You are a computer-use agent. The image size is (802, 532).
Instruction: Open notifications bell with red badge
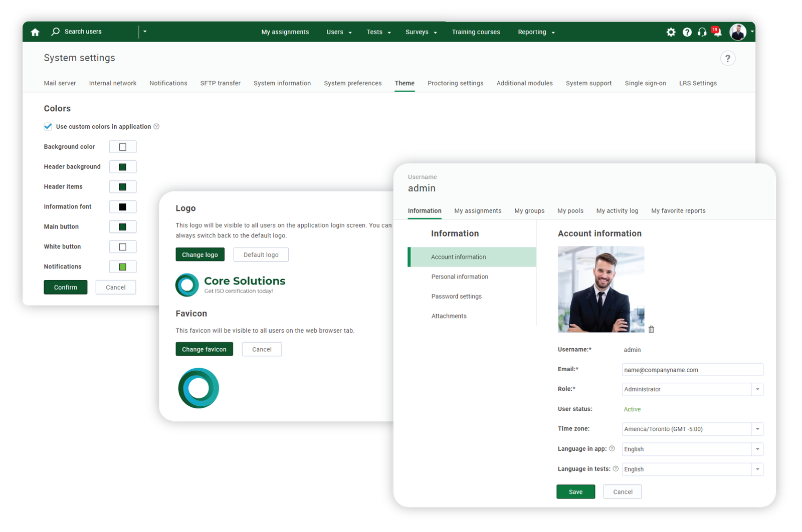(x=717, y=33)
